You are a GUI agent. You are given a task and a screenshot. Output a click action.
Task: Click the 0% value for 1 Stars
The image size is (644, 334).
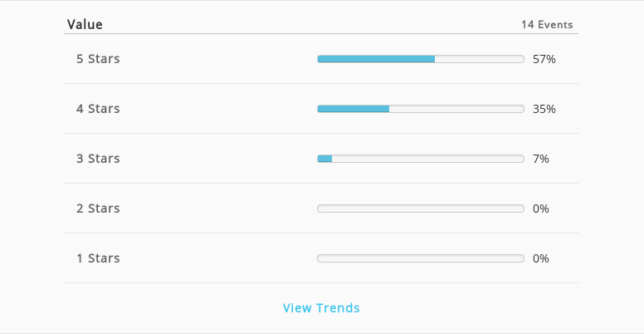pos(541,258)
